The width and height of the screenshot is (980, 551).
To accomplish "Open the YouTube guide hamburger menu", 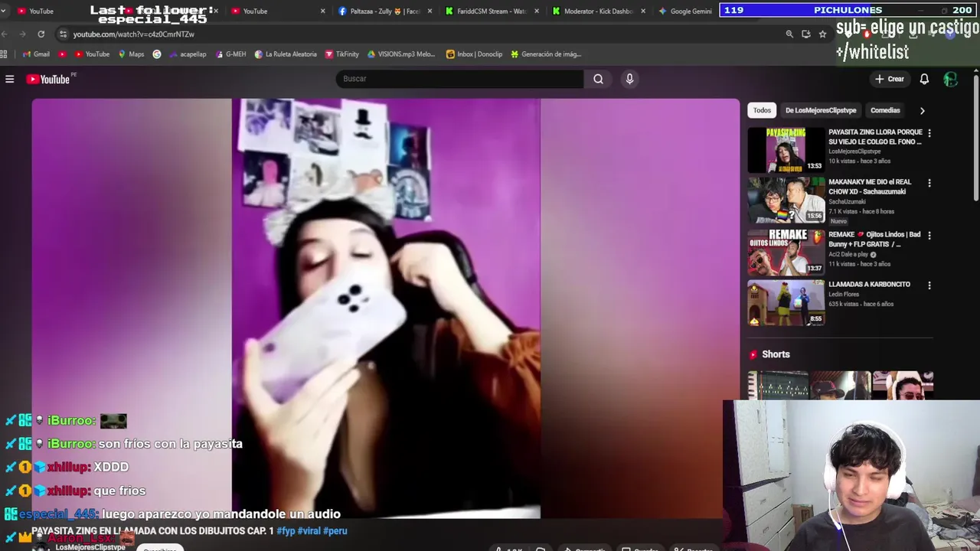I will [x=10, y=79].
